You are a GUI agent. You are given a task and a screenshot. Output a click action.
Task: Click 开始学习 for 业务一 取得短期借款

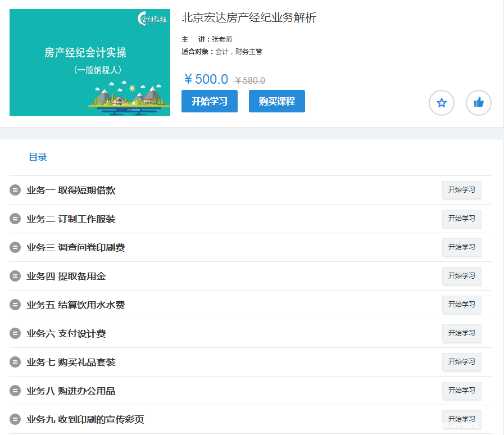[x=461, y=190]
